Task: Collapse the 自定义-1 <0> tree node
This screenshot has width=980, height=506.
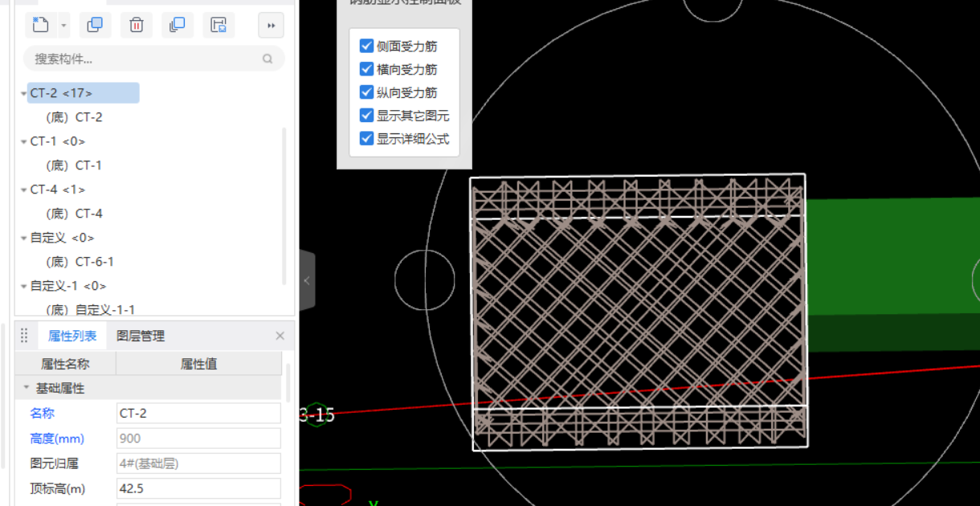Action: (x=23, y=287)
